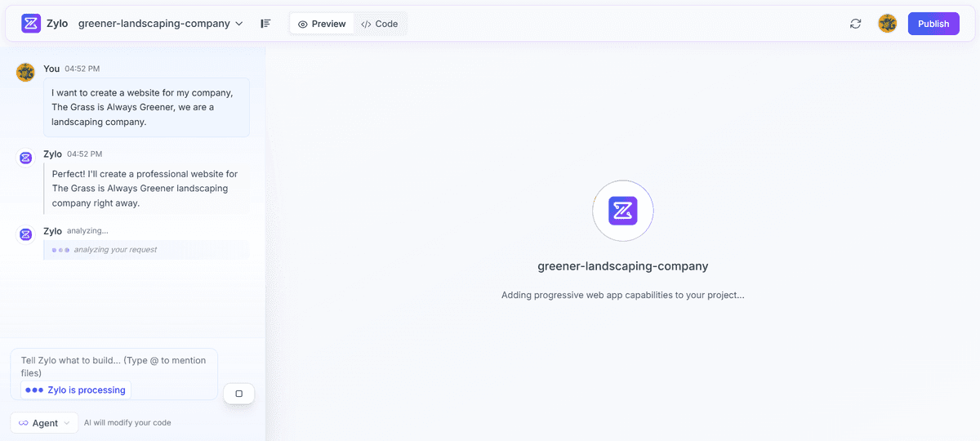The height and width of the screenshot is (441, 980).
Task: Click the "analyzing your request" status line
Action: point(114,250)
